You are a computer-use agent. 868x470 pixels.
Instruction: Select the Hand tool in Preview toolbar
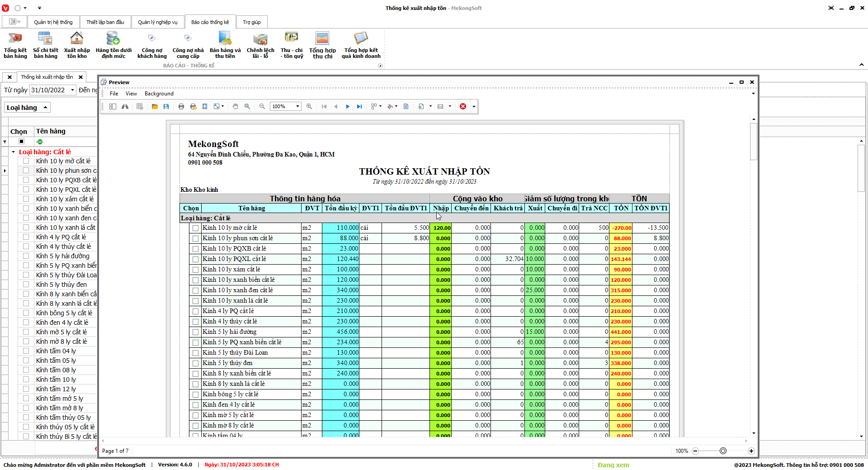click(x=236, y=106)
